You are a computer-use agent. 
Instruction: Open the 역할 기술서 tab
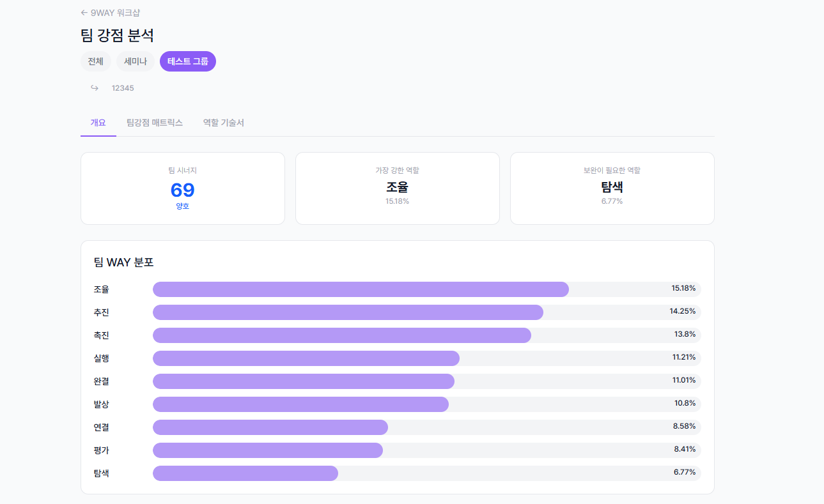224,123
